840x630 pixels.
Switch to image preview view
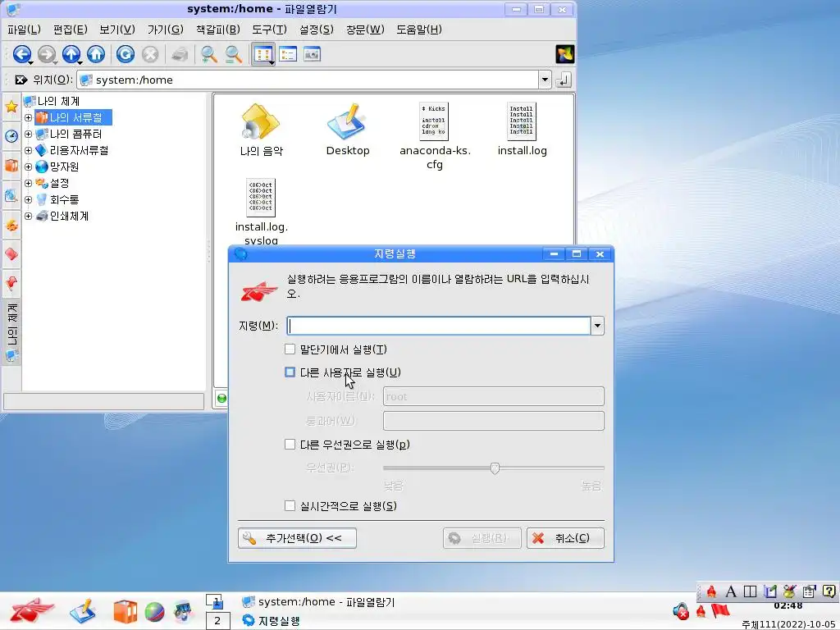(312, 54)
